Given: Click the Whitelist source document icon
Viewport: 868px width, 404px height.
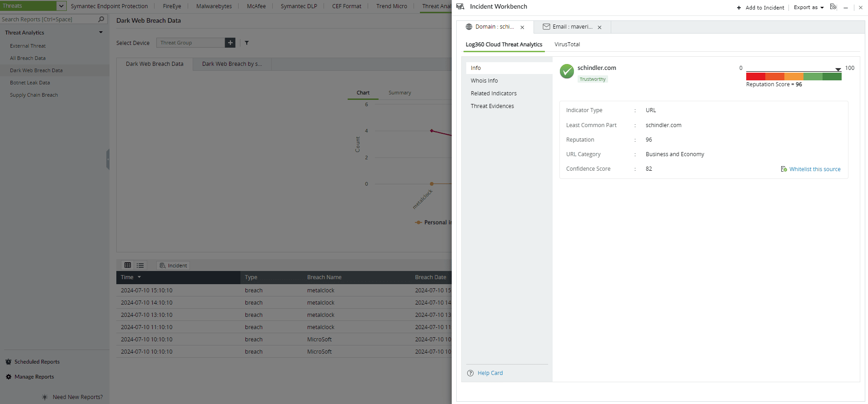Looking at the screenshot, I should (x=784, y=169).
